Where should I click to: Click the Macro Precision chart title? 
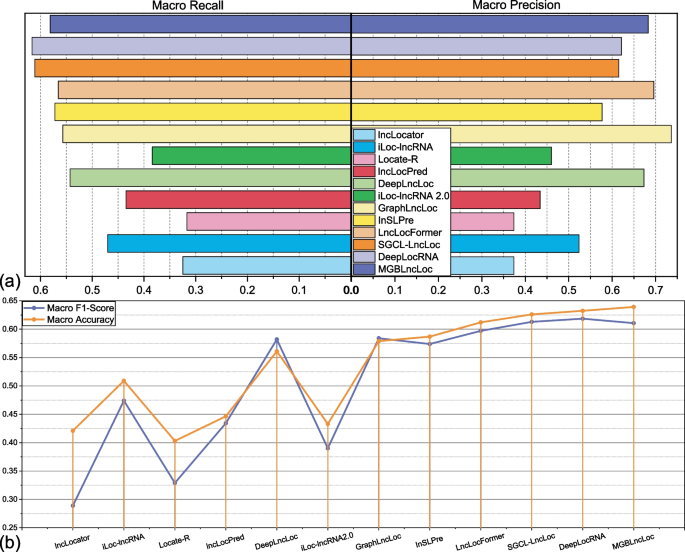pyautogui.click(x=516, y=5)
